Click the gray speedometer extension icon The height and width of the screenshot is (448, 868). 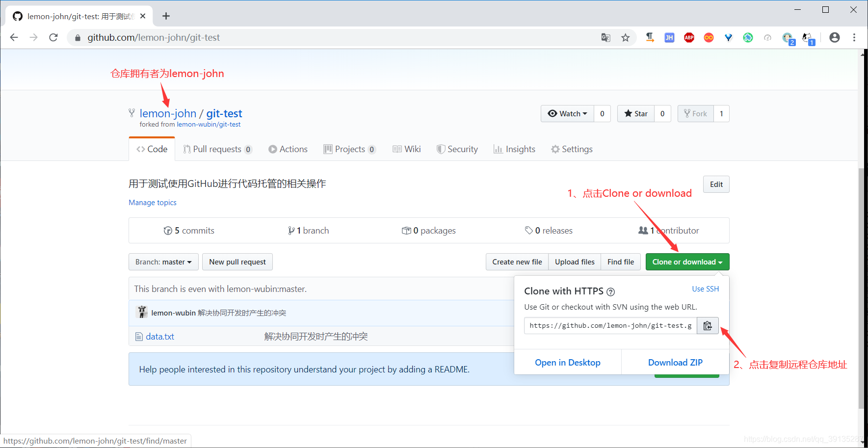[x=767, y=38]
